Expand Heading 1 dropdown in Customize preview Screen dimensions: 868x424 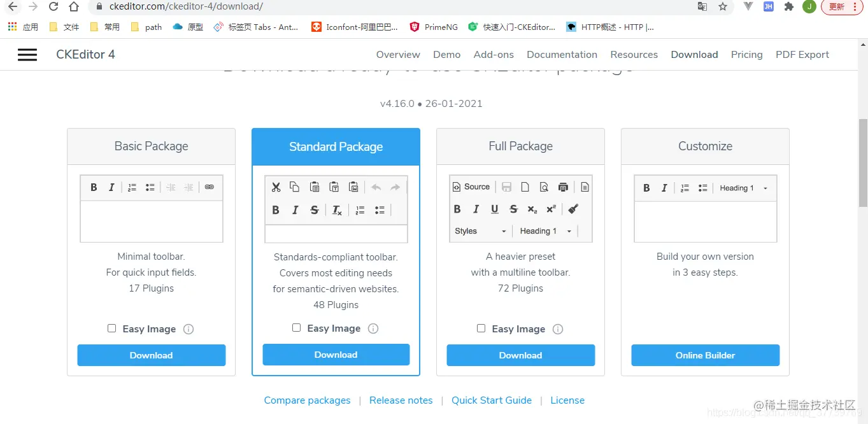point(743,188)
